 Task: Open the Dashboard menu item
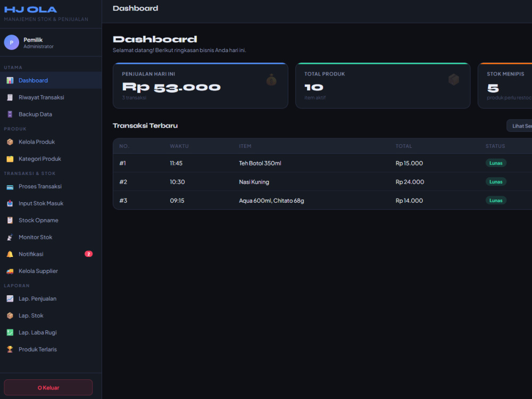click(51, 80)
